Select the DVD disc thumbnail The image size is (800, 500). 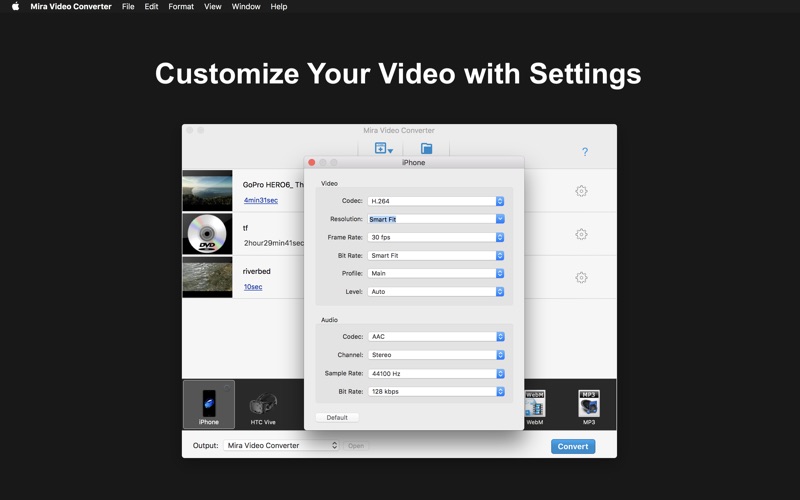point(207,234)
